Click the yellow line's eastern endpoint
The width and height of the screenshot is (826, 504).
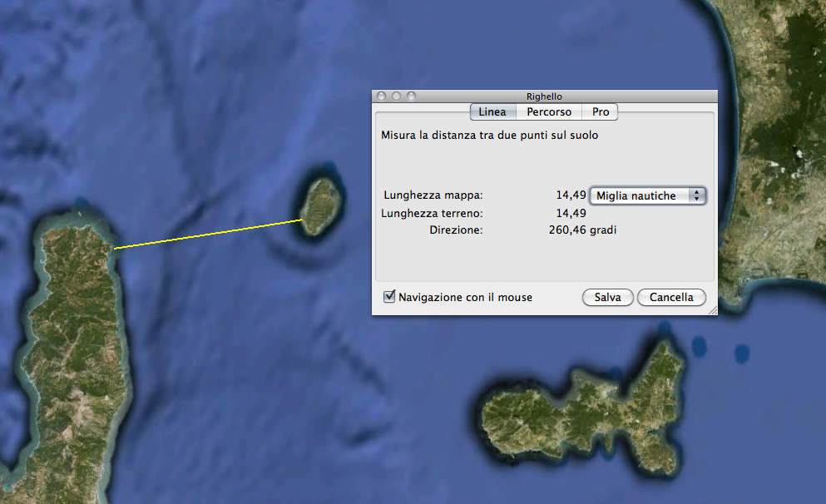[303, 220]
